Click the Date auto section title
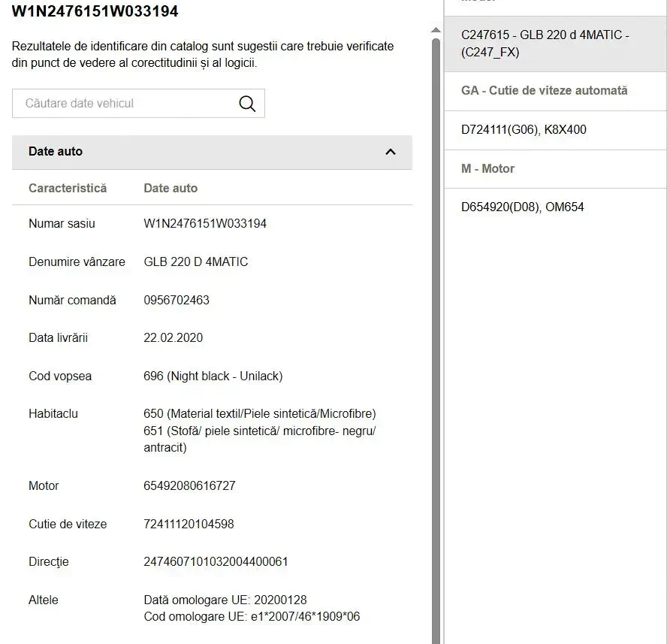The width and height of the screenshot is (667, 644). pyautogui.click(x=56, y=152)
